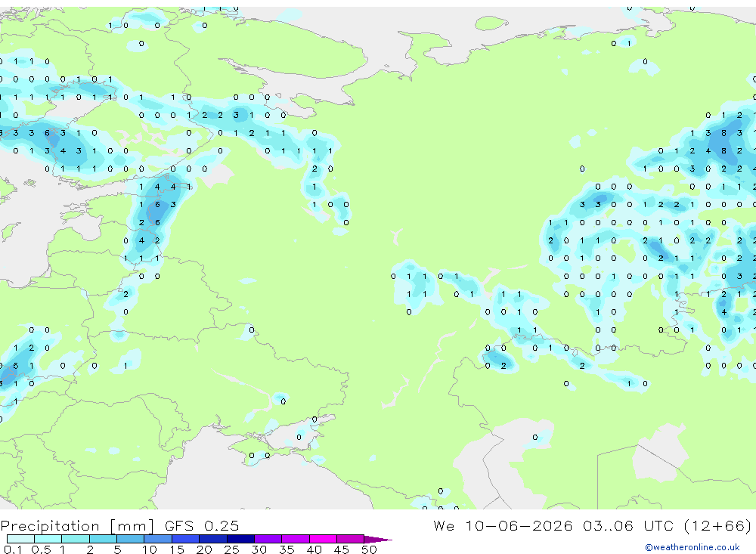The height and width of the screenshot is (554, 756).
Task: Click the 0.1–0.5 mm legend color box
Action: 20,539
